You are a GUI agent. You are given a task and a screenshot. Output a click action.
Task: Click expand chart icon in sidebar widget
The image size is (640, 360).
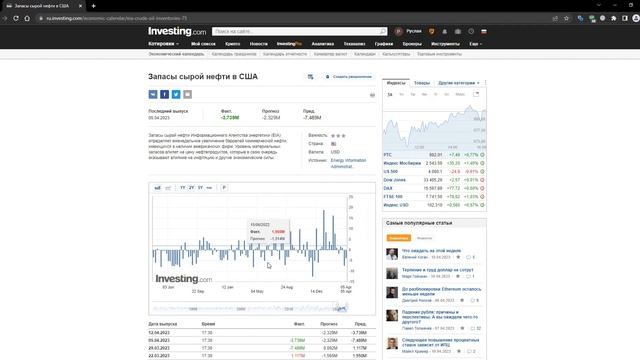pyautogui.click(x=476, y=94)
